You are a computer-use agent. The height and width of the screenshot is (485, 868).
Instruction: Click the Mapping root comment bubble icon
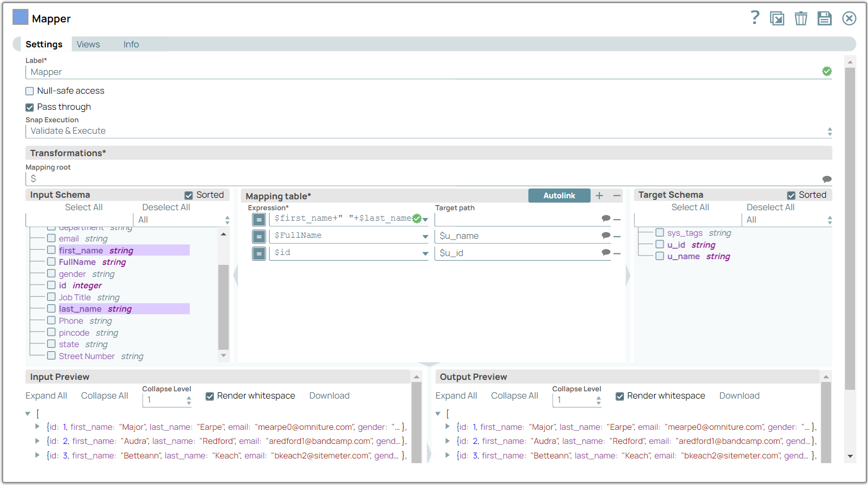point(826,179)
